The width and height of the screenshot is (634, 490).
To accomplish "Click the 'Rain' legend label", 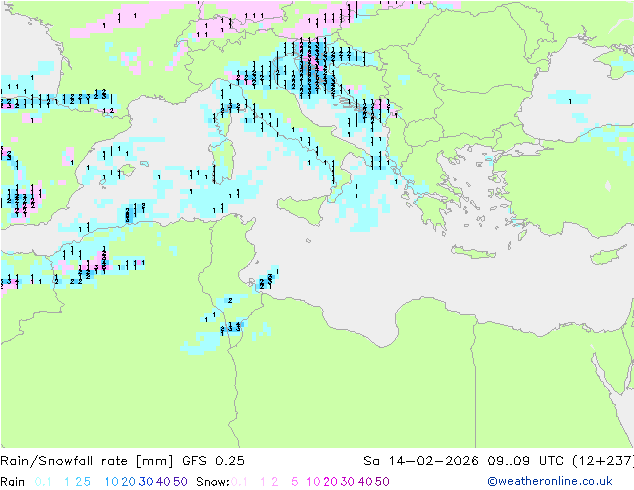I will tap(13, 482).
